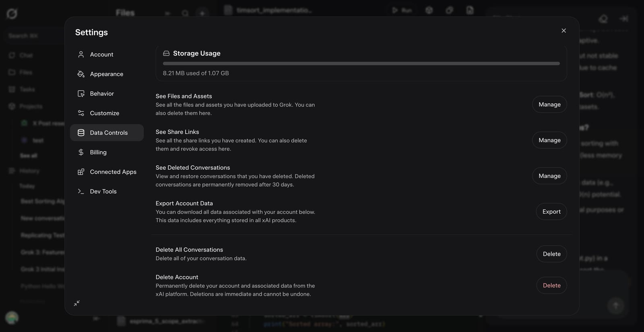Select the Customize sliders icon
This screenshot has width=644, height=332.
pyautogui.click(x=81, y=113)
